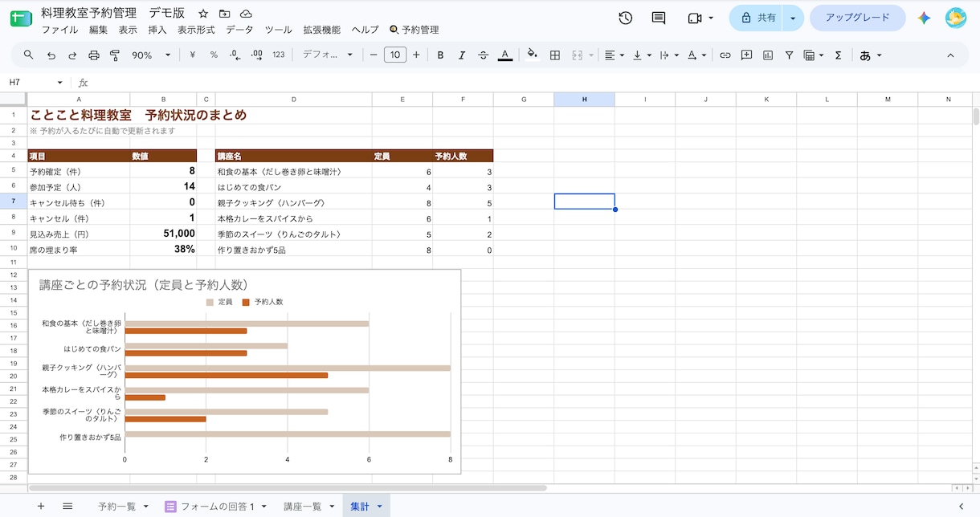
Task: Create a filter
Action: click(789, 55)
